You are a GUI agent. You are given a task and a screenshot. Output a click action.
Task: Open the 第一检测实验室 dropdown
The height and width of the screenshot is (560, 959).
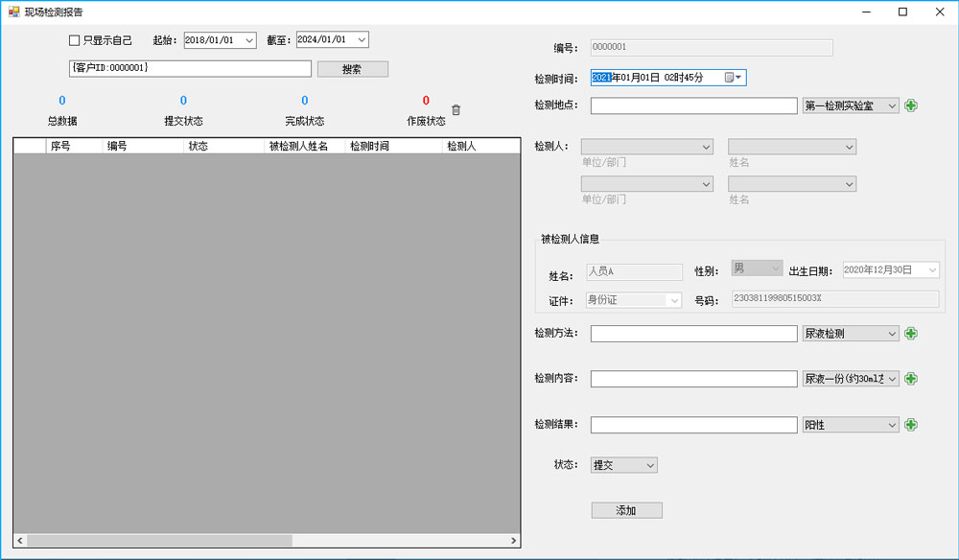point(892,105)
